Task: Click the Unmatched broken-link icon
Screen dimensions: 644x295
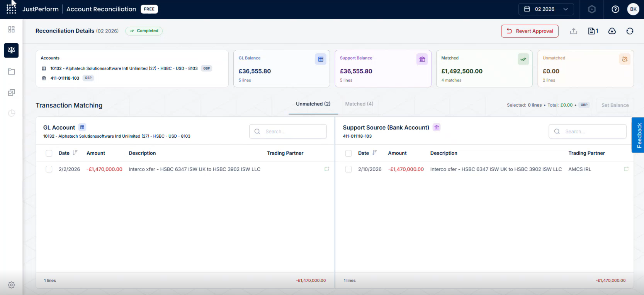Action: (x=625, y=59)
